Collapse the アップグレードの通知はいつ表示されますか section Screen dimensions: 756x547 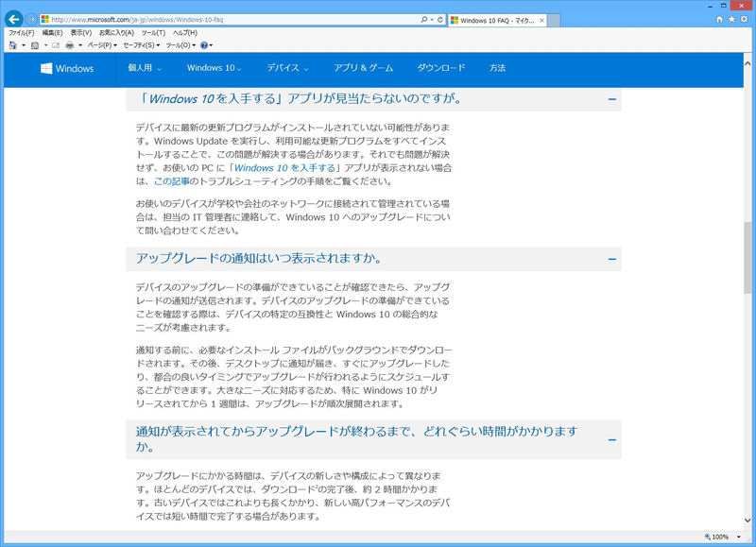tap(611, 259)
